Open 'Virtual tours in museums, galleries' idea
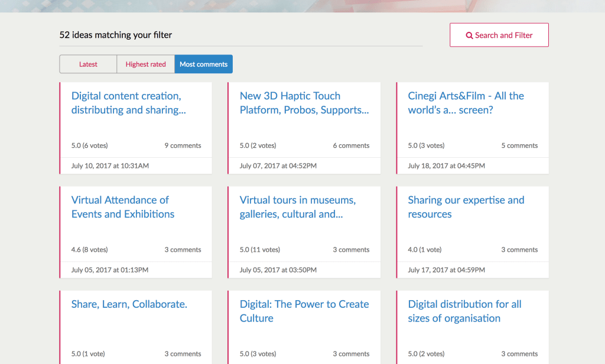 click(298, 207)
